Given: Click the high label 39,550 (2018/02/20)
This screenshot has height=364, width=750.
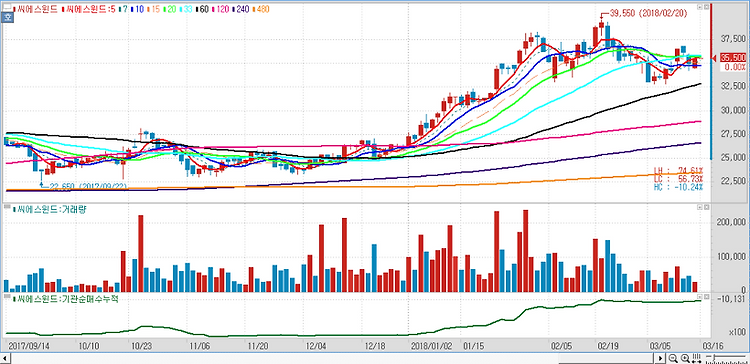Looking at the screenshot, I should (649, 14).
